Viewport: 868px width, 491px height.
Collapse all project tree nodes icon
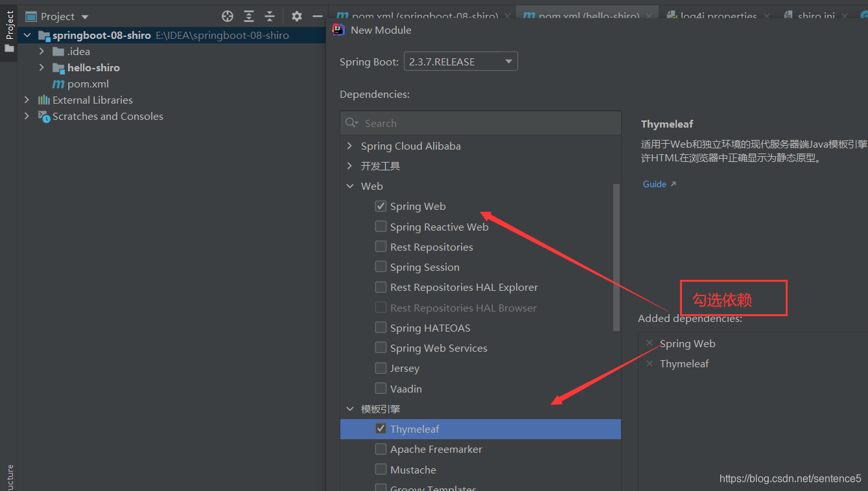tap(270, 16)
